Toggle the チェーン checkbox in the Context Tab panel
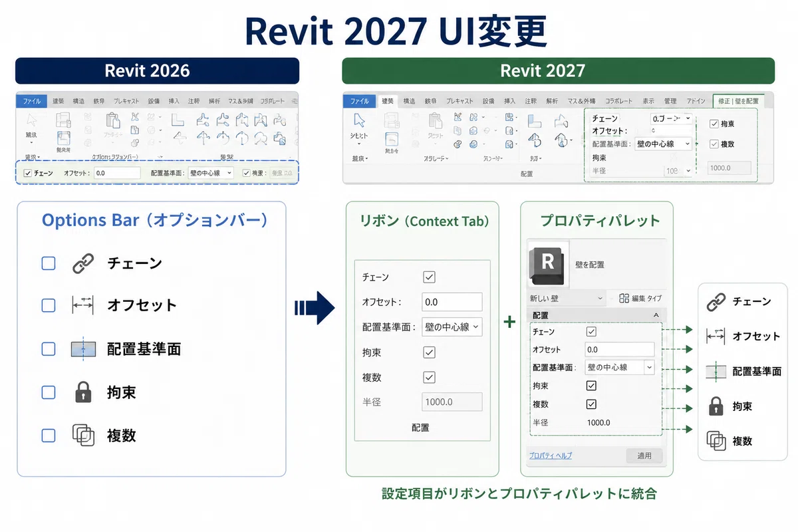The image size is (798, 532). click(x=429, y=277)
